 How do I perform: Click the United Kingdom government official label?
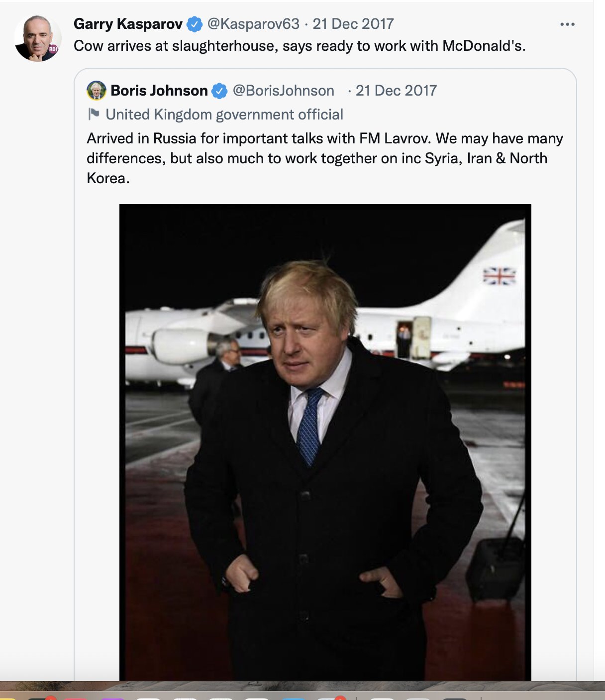(x=224, y=115)
